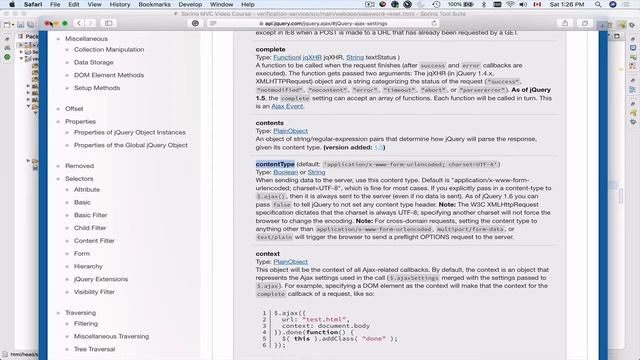
Task: Open the Bluetooth menu bar icon
Action: pos(484,4)
